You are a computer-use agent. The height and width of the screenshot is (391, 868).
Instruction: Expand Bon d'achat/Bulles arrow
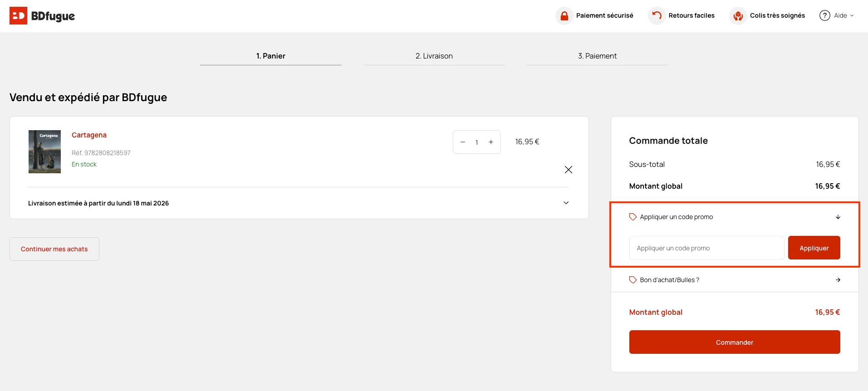[838, 280]
